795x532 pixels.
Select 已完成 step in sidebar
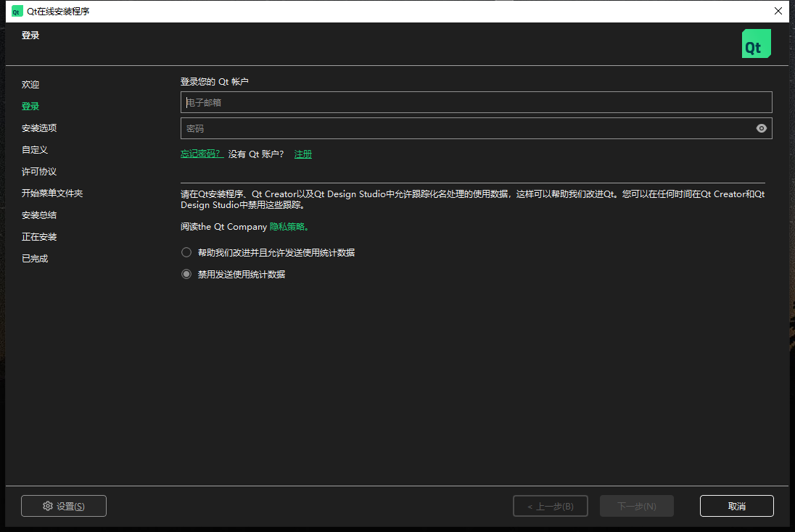pos(35,259)
